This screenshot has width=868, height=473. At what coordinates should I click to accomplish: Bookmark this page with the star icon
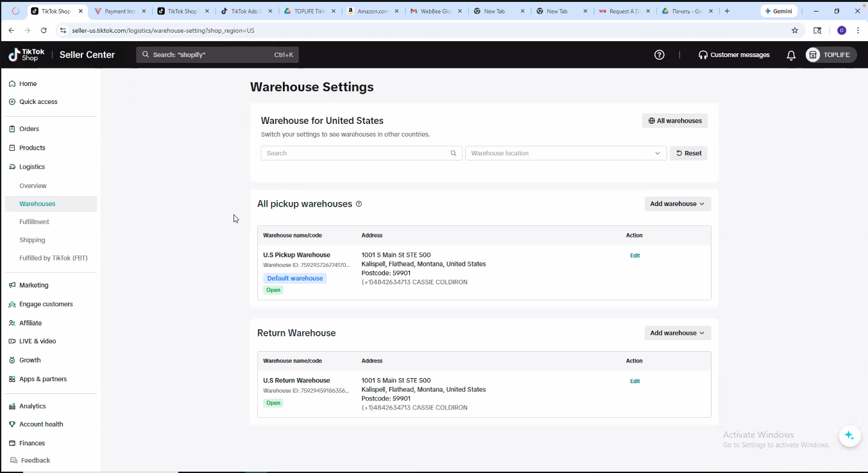[x=795, y=30]
